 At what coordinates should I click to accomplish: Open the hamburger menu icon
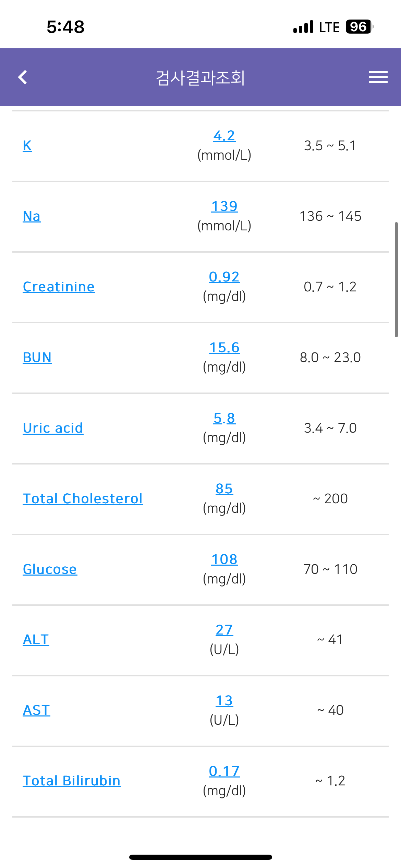pos(378,77)
